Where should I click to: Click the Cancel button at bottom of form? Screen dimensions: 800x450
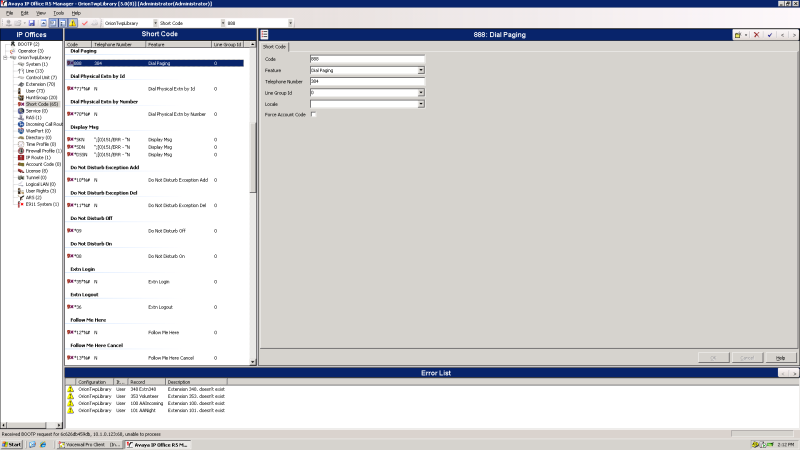(x=747, y=358)
